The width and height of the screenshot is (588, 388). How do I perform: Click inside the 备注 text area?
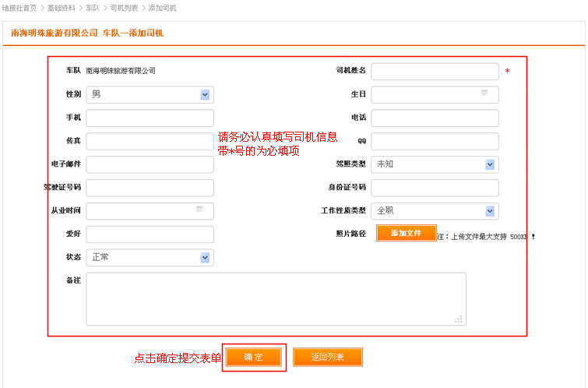click(x=276, y=298)
